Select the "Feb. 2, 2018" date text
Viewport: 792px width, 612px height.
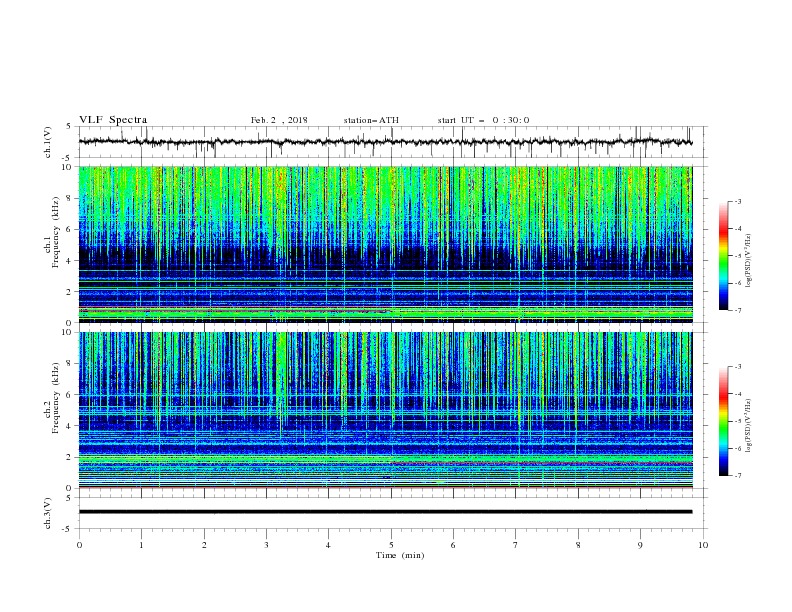279,120
